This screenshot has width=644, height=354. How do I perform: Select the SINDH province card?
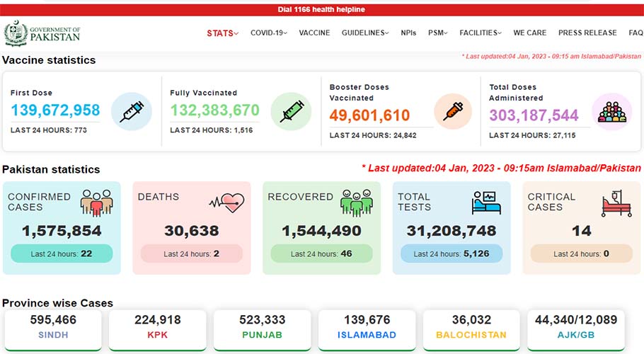[53, 330]
